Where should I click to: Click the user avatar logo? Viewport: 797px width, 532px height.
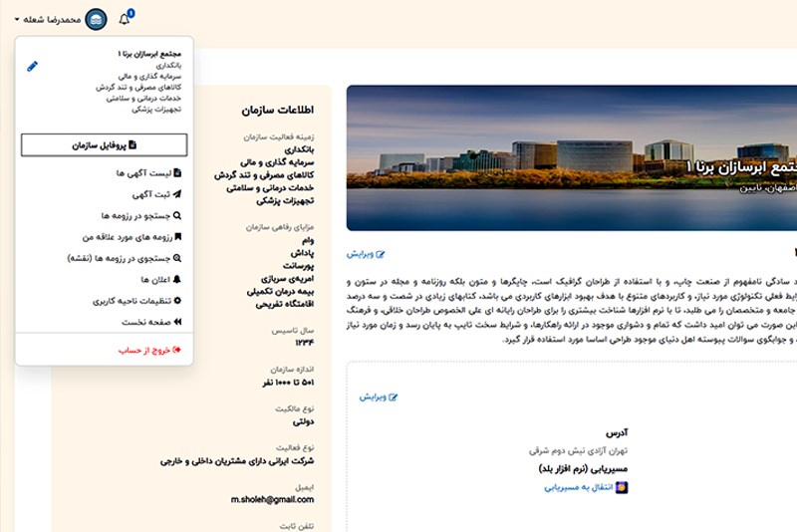coord(96,19)
